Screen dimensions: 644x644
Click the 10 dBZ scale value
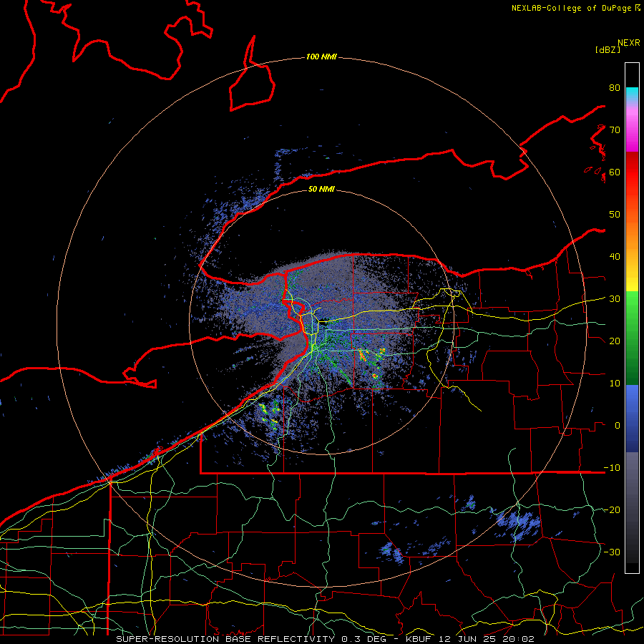tap(615, 384)
